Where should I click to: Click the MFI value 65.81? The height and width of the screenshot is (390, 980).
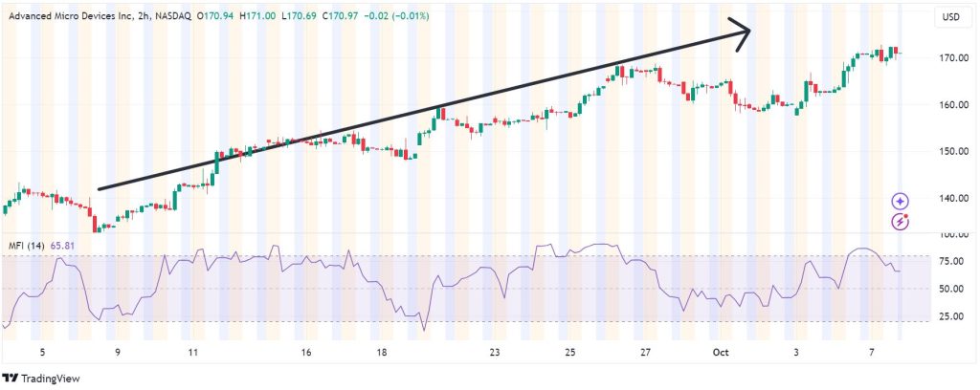61,246
